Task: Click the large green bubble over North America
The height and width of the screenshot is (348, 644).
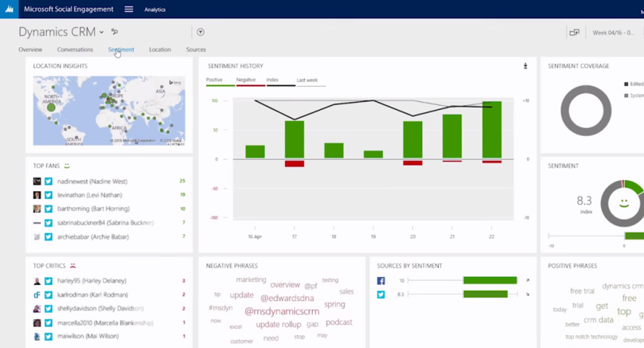Action: 51,108
